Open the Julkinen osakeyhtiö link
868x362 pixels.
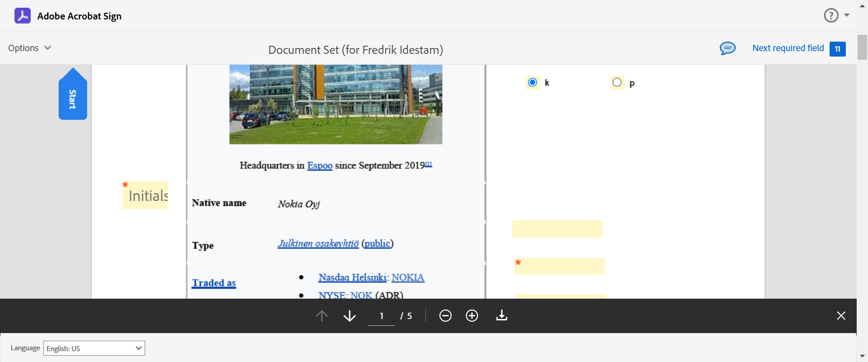[x=318, y=243]
